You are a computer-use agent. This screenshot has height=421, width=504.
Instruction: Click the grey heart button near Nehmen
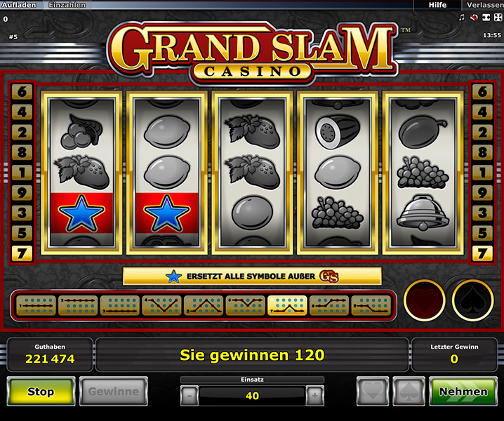(x=373, y=391)
